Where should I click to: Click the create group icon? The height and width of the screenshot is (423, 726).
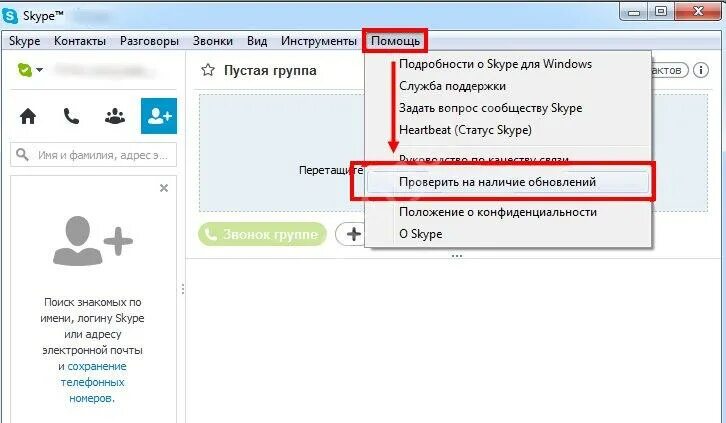point(115,116)
